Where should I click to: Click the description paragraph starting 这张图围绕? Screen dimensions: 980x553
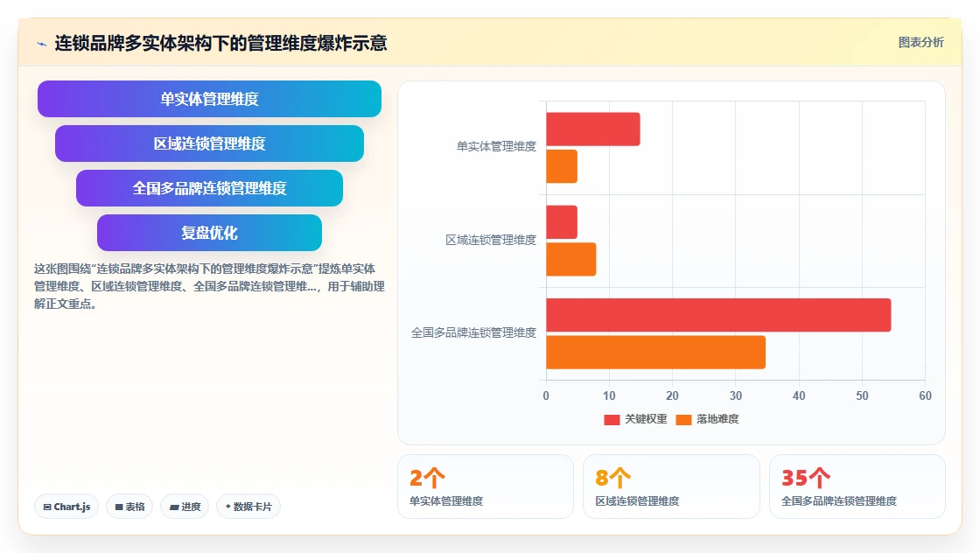pyautogui.click(x=209, y=286)
